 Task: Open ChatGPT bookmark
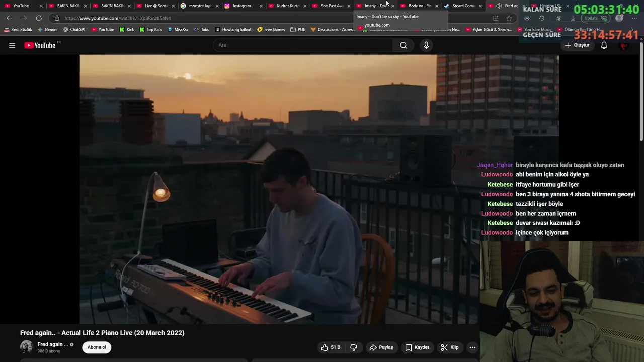click(x=74, y=29)
